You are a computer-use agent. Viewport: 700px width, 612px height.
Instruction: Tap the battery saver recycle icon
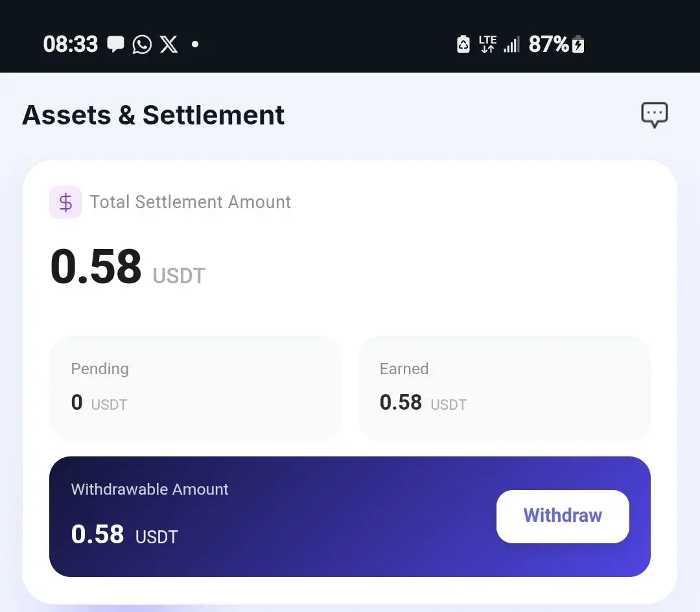pos(463,44)
